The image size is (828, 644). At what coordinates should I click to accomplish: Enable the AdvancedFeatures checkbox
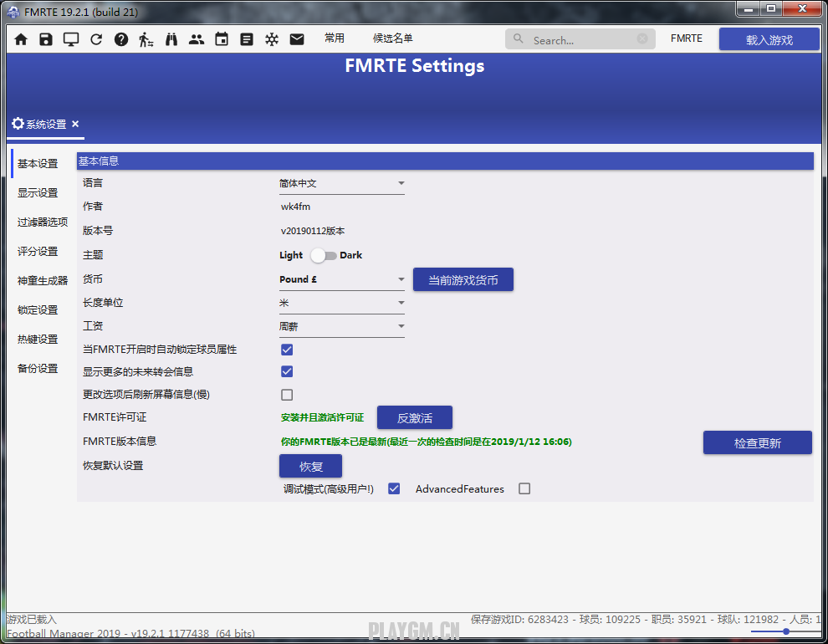pyautogui.click(x=524, y=488)
